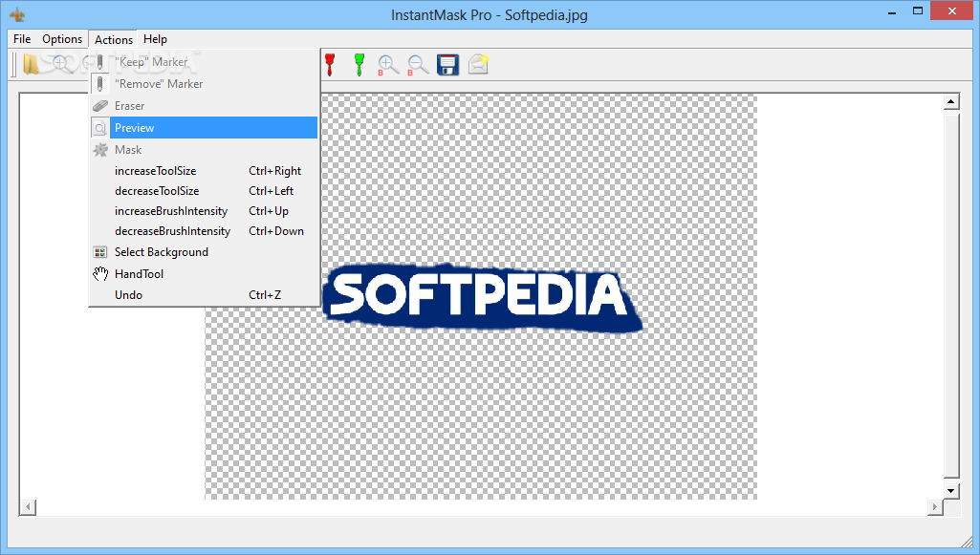Choose increaseToolSize in the menu
The image size is (980, 555).
coord(205,170)
